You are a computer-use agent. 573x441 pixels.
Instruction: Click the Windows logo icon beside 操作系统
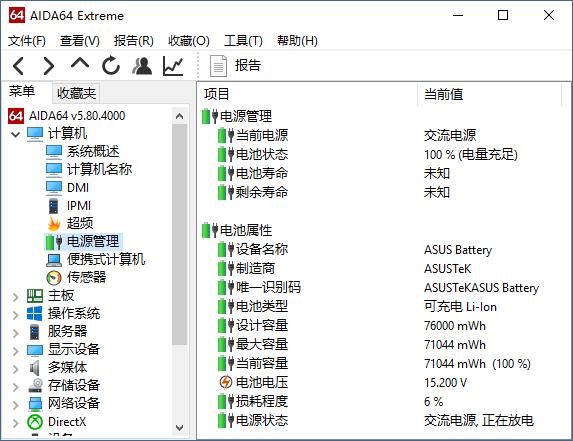pos(34,313)
